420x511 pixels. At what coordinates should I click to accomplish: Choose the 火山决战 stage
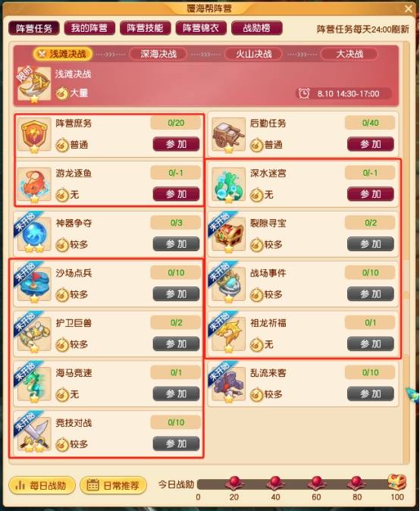(x=254, y=54)
